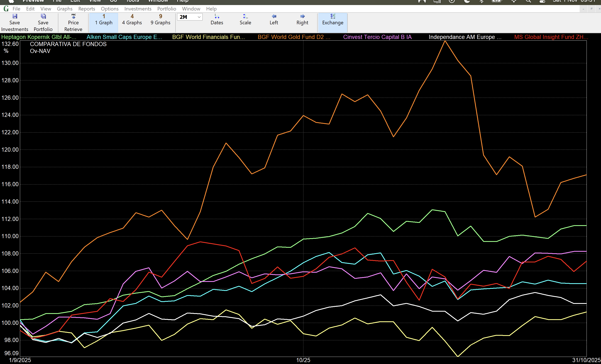Click the macOS Spotlight search icon
The height and width of the screenshot is (364, 601).
point(528,1)
